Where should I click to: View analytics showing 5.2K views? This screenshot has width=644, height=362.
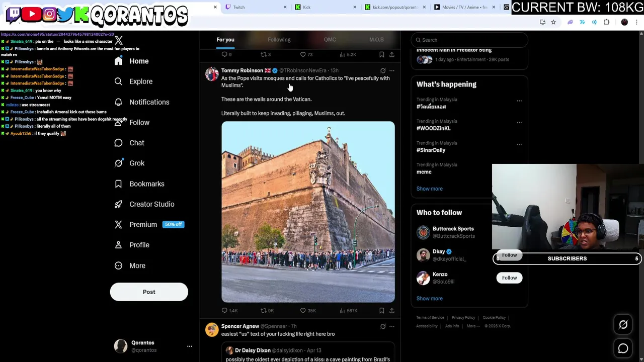pos(348,55)
